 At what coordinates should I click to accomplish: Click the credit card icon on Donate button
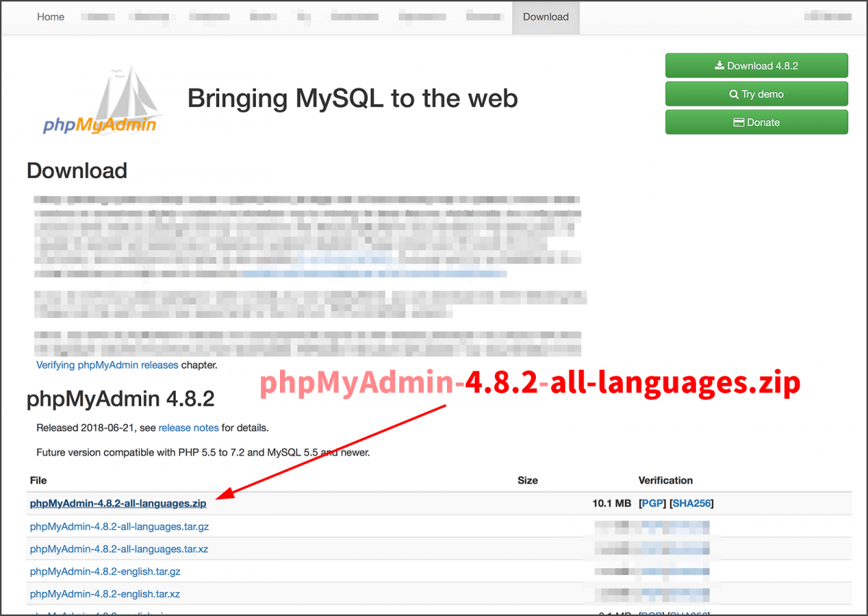(740, 122)
